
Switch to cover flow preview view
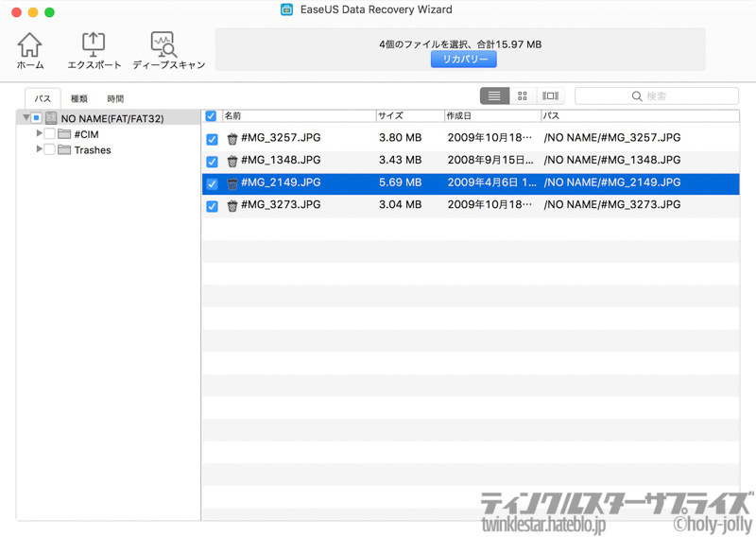tap(550, 96)
